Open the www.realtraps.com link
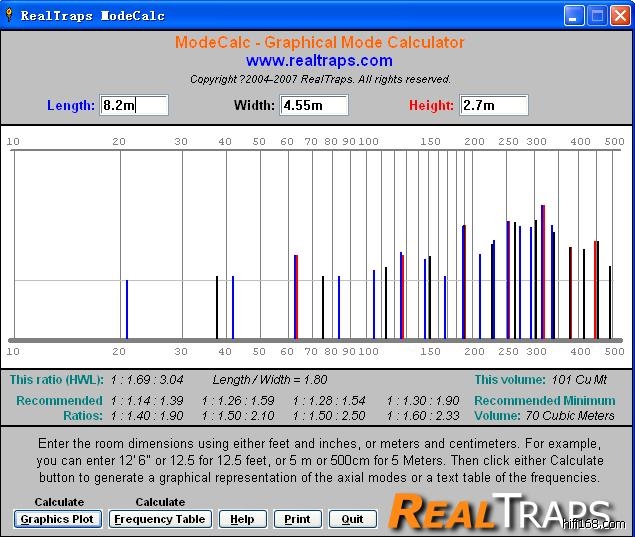This screenshot has width=635, height=537. pos(319,61)
